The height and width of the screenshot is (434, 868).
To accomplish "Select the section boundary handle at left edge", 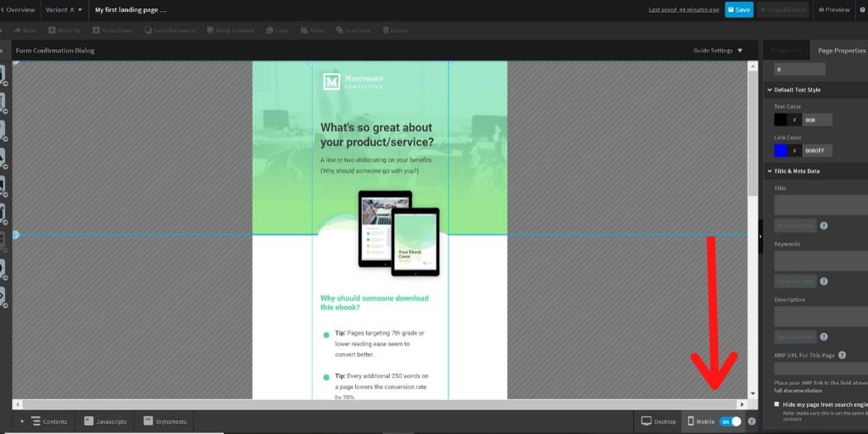I will coord(15,235).
